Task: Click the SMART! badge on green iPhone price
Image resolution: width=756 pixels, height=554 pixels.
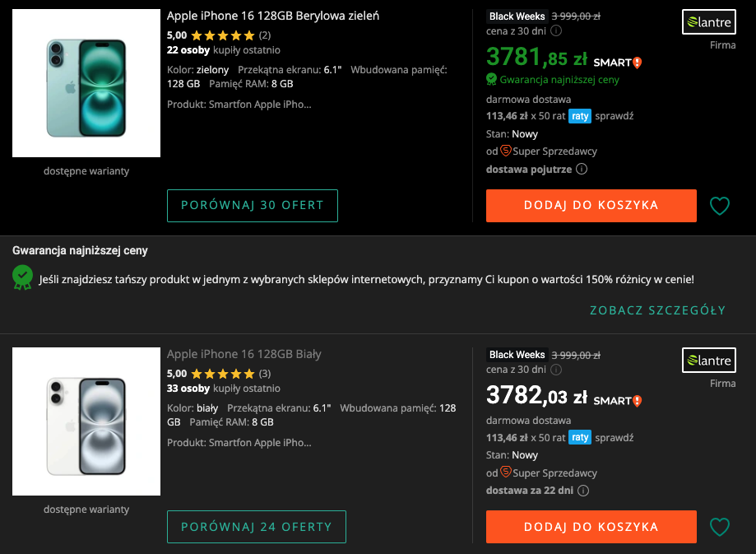Action: (617, 63)
